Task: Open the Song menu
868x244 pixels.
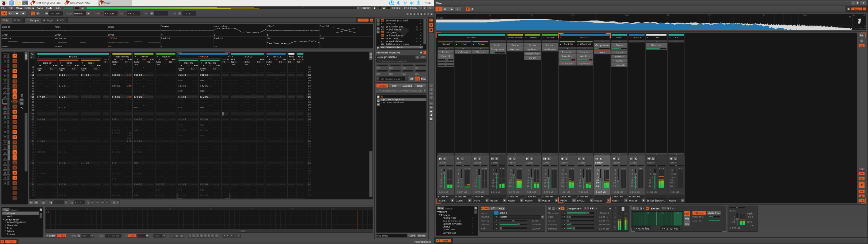Action: click(40, 8)
